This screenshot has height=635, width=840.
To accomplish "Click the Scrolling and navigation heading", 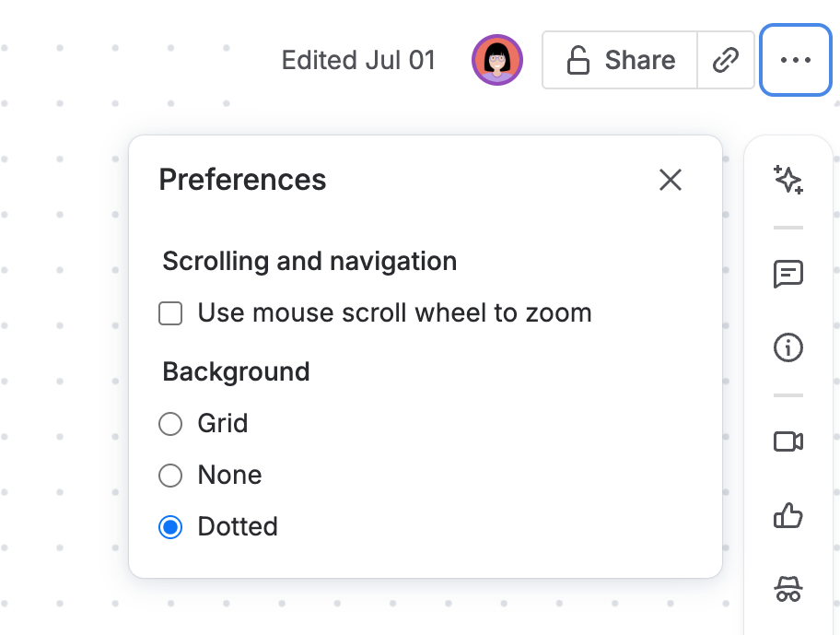I will 309,262.
